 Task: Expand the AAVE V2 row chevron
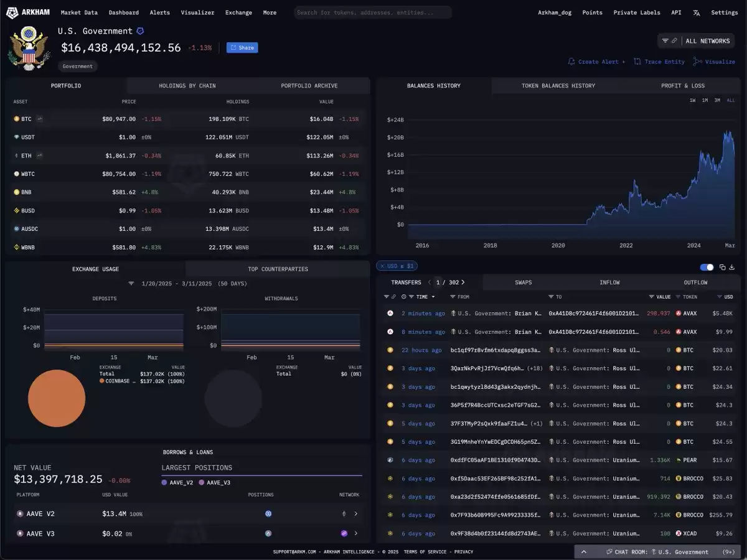(x=356, y=514)
